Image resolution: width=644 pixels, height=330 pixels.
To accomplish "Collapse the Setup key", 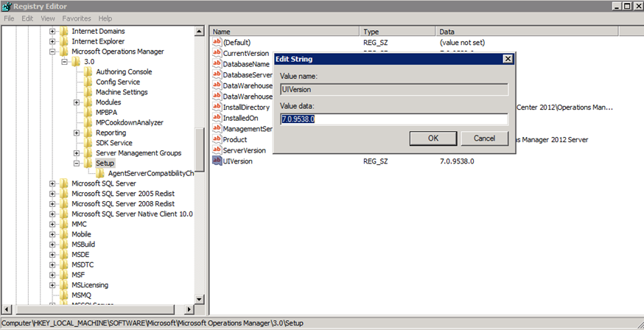I will pos(77,164).
